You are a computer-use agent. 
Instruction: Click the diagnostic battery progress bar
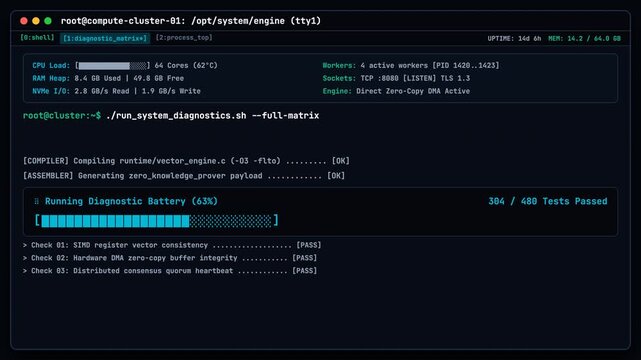tap(157, 221)
